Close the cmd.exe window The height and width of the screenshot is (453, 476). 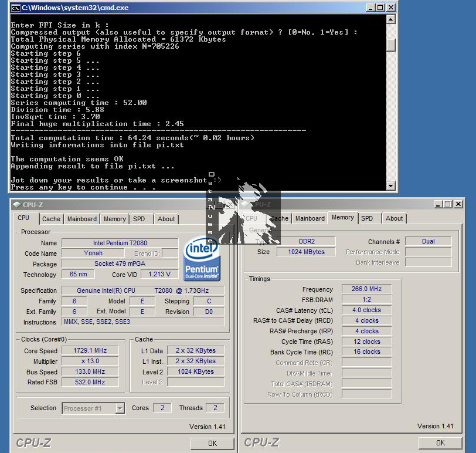392,8
